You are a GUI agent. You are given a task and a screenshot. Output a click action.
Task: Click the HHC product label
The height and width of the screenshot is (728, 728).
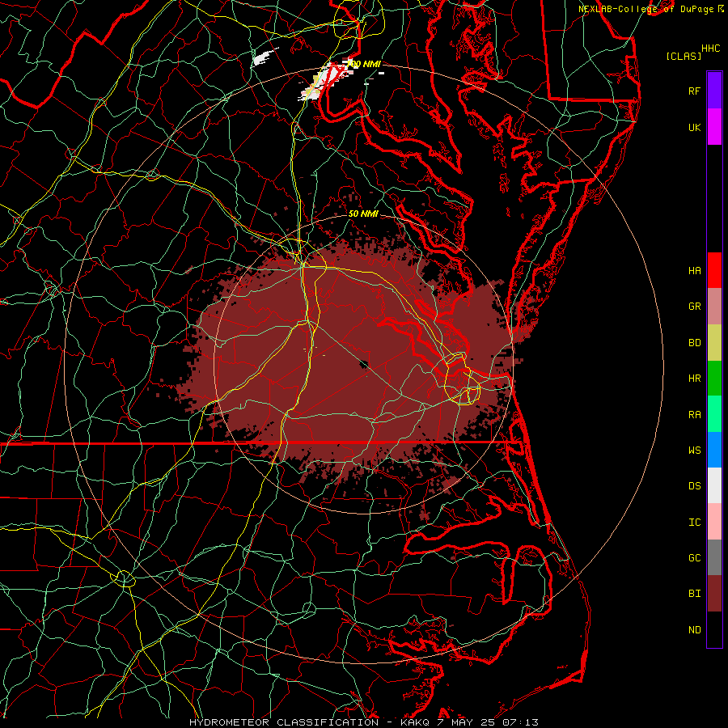tap(710, 48)
